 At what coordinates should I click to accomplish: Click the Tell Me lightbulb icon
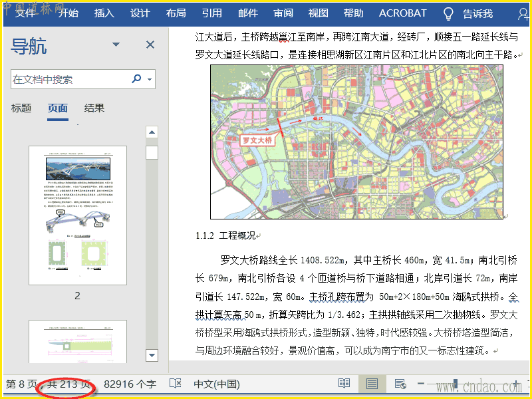[448, 13]
